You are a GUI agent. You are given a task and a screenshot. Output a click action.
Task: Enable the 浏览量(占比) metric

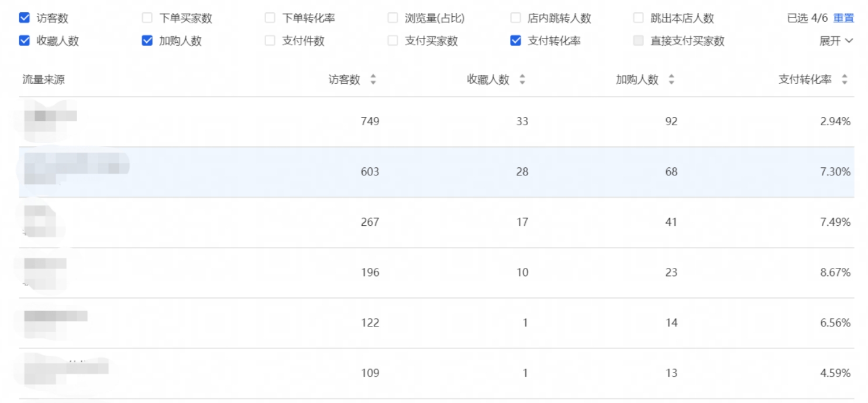[392, 18]
